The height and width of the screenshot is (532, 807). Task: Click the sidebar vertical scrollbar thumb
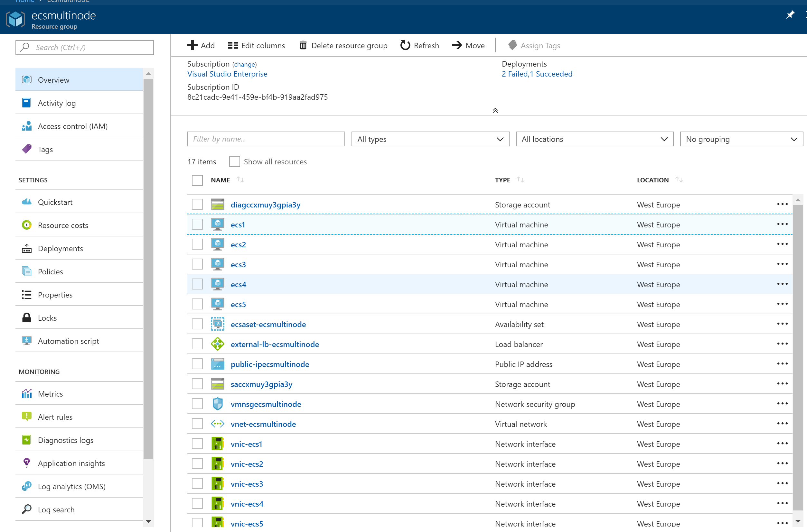coord(148,268)
